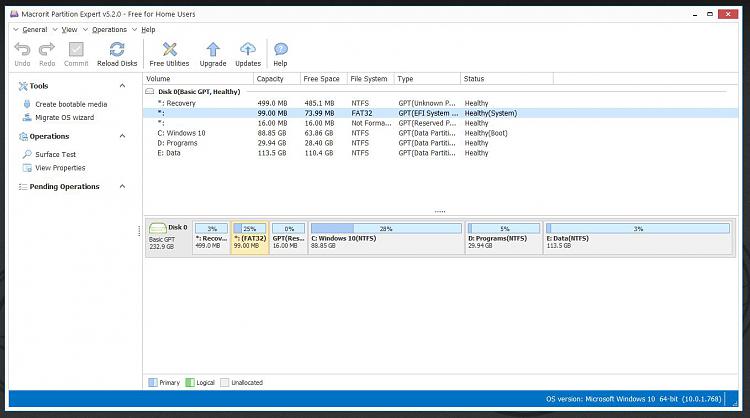The image size is (750, 418).
Task: Select E: Data(NTFS) block in disk map
Action: point(638,238)
